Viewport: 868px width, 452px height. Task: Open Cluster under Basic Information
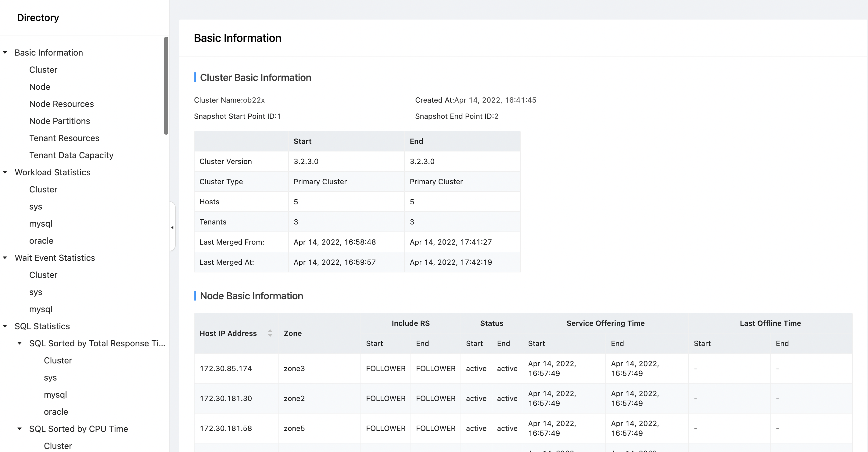point(43,70)
